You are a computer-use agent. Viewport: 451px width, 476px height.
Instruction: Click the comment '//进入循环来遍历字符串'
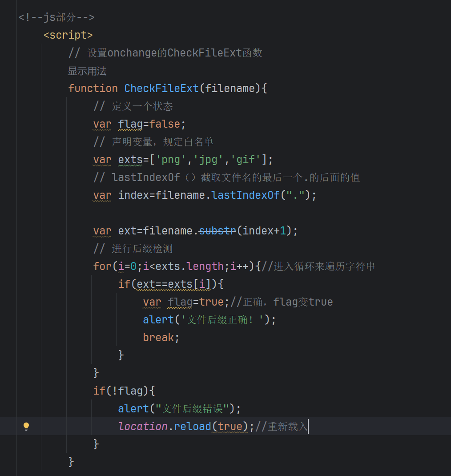click(x=318, y=266)
